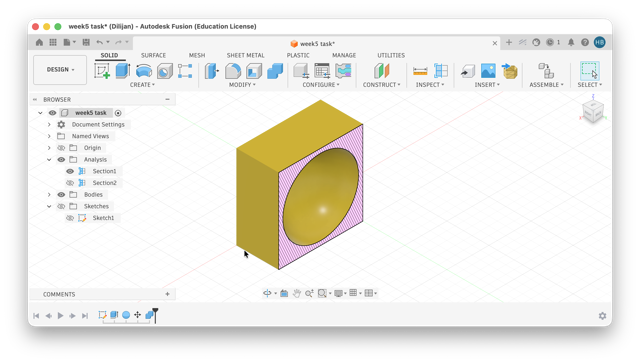Click the Look At icon

284,293
